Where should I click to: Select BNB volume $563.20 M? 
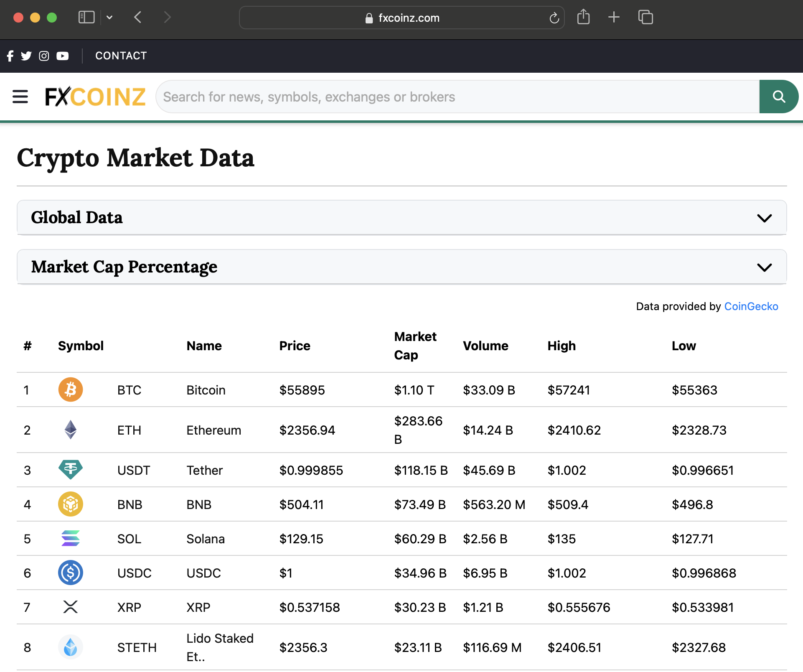tap(494, 504)
